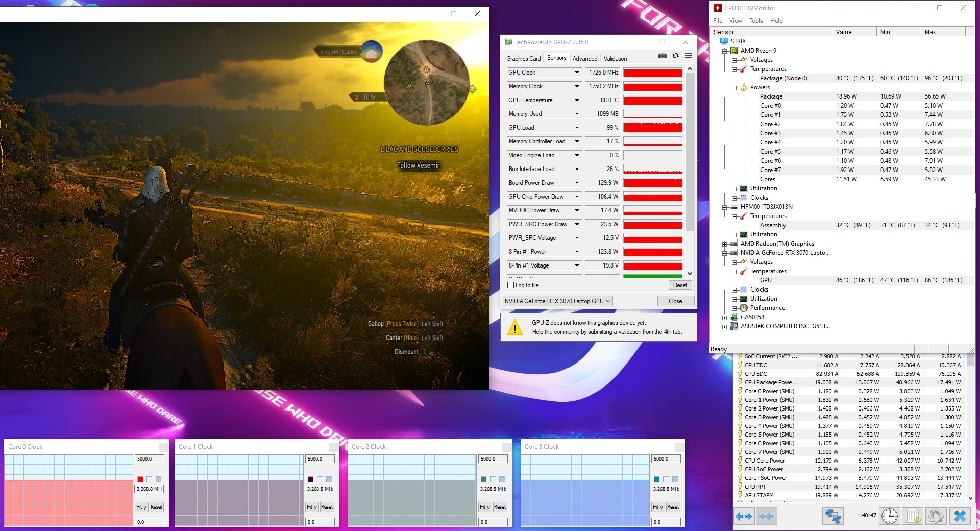Viewport: 980px width, 531px height.
Task: Click Reset in Core 3 Clock graph
Action: [673, 507]
